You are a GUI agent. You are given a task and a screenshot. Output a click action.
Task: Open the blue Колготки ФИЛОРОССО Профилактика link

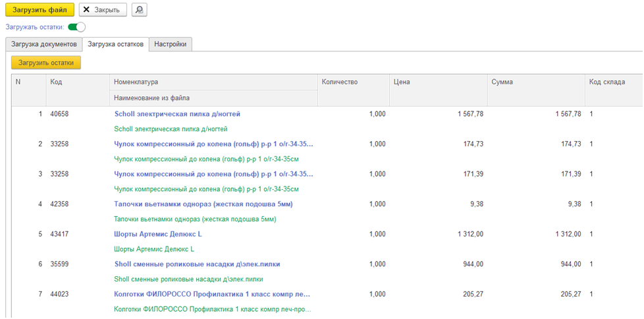click(x=212, y=295)
